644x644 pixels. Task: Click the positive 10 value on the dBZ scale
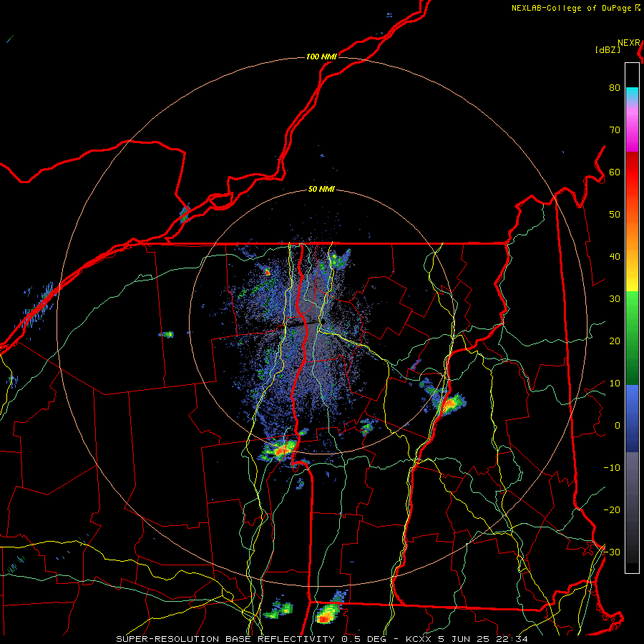tap(615, 384)
